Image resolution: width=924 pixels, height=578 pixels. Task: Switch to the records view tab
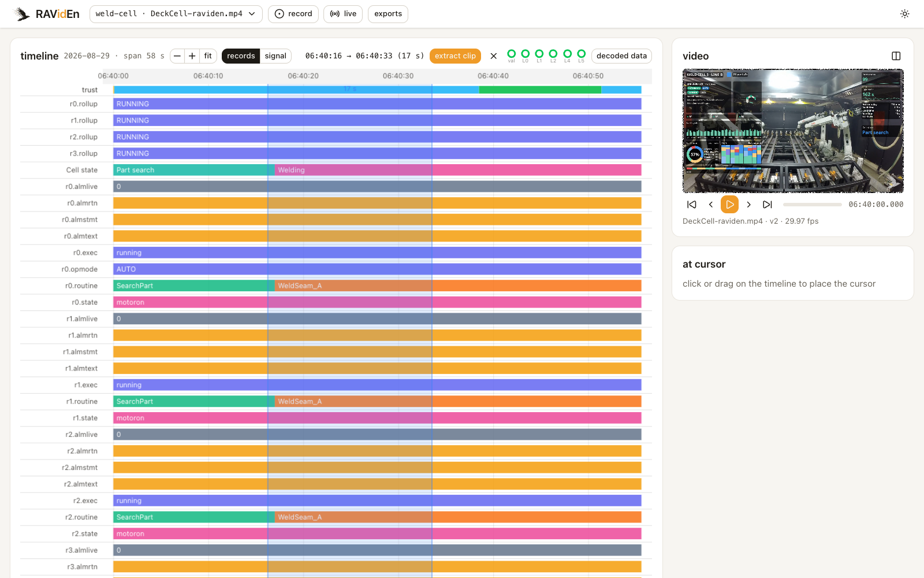tap(241, 56)
